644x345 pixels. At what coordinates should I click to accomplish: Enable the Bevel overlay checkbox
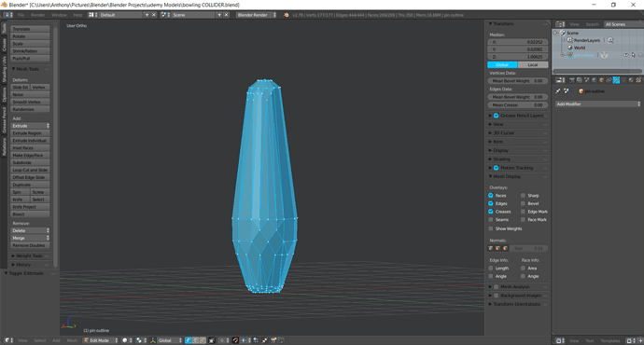(523, 203)
